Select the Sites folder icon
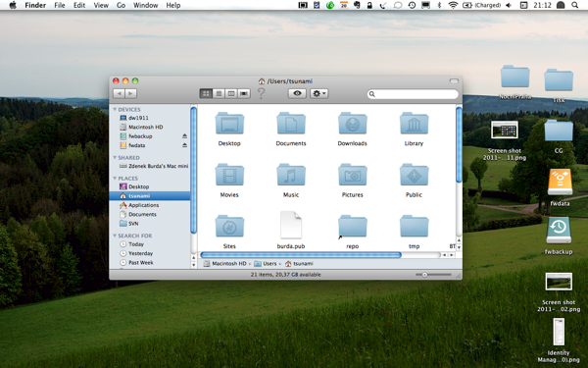 [x=229, y=226]
